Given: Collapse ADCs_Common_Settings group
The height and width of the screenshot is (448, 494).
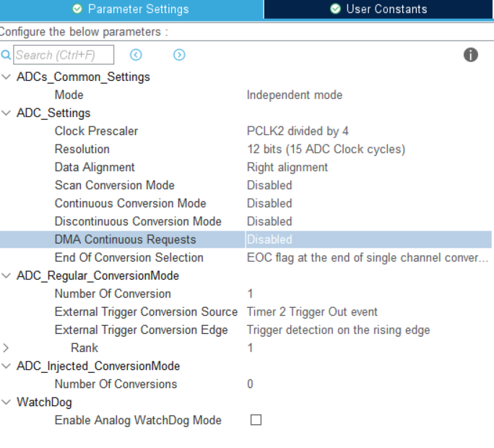Looking at the screenshot, I should 6,77.
